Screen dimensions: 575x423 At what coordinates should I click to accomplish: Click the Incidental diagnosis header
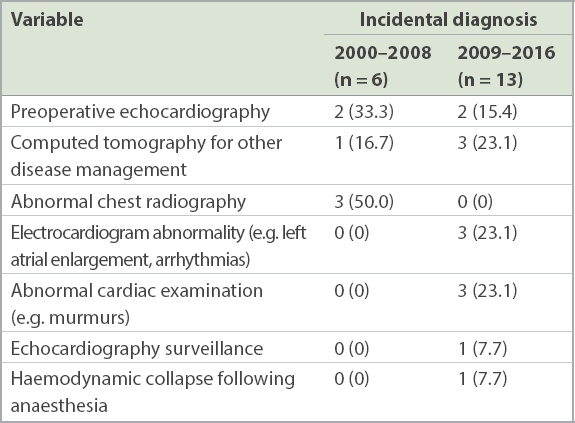point(448,19)
